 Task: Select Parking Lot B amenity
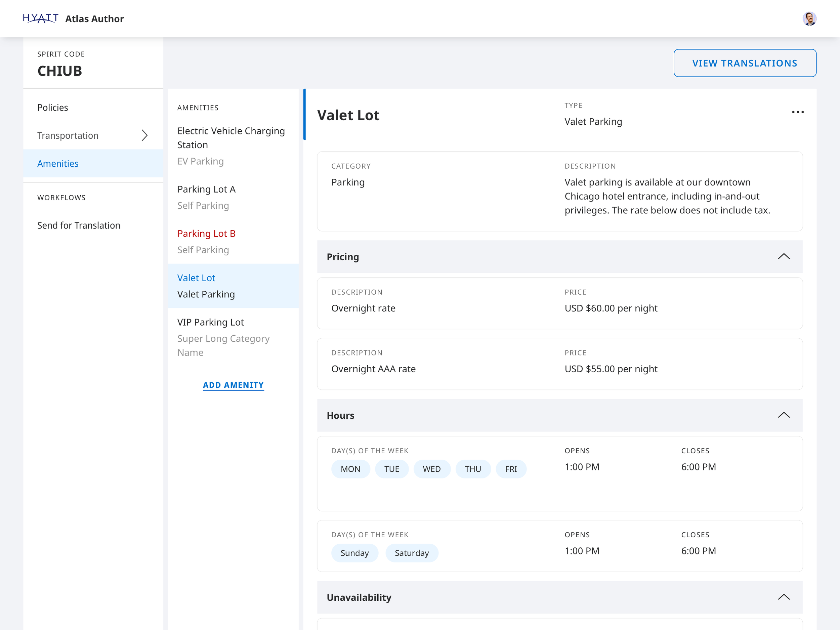206,234
